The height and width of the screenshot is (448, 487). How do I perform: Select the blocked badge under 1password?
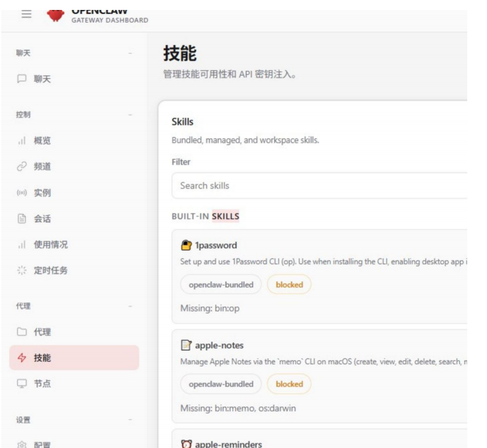[x=289, y=285]
